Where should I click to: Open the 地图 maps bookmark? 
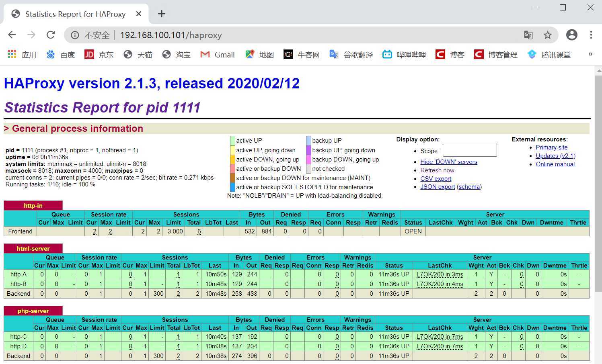pos(260,55)
